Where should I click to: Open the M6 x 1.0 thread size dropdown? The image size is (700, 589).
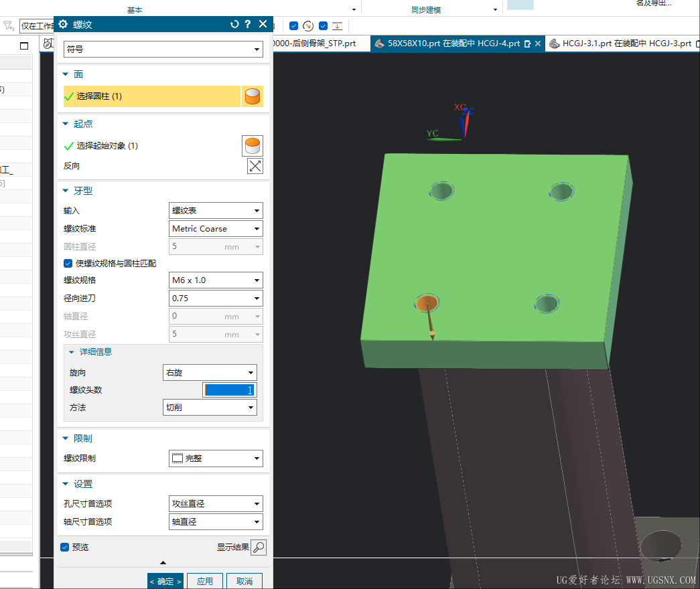216,280
